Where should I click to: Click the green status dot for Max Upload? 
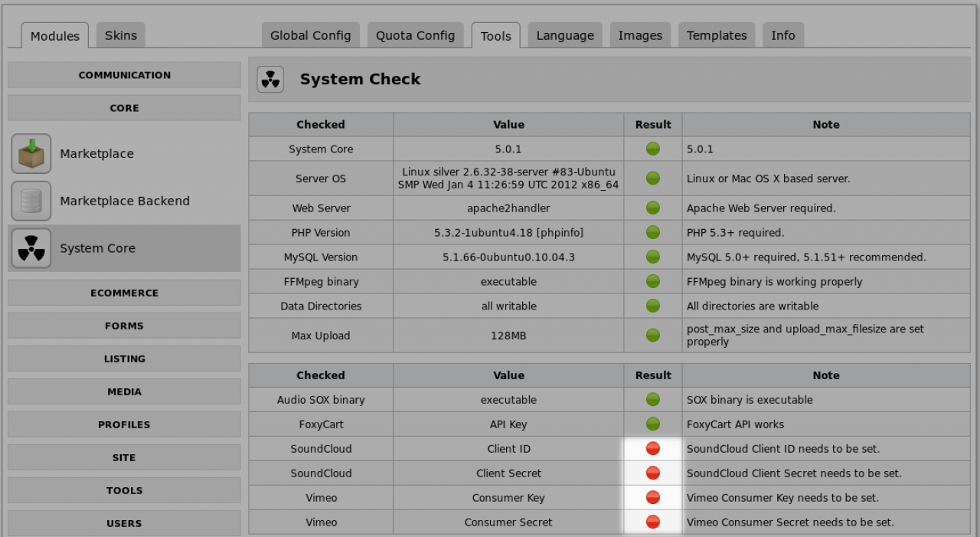[x=653, y=336]
